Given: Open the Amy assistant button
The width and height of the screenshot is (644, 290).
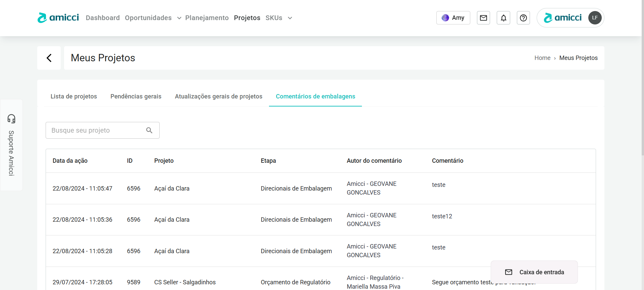Looking at the screenshot, I should (453, 18).
